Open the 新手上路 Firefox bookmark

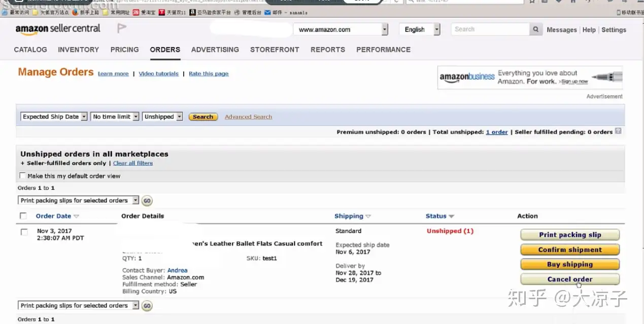(85, 12)
